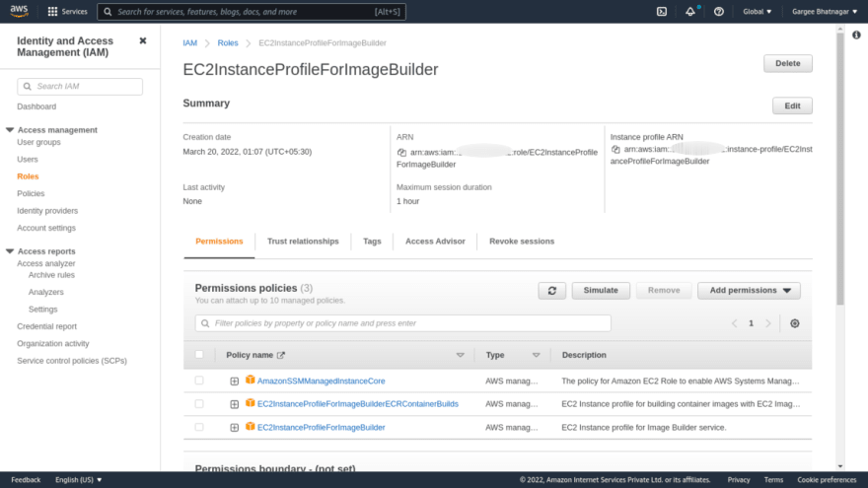Switch to the Permissions tab
This screenshot has width=868, height=488.
pyautogui.click(x=219, y=242)
